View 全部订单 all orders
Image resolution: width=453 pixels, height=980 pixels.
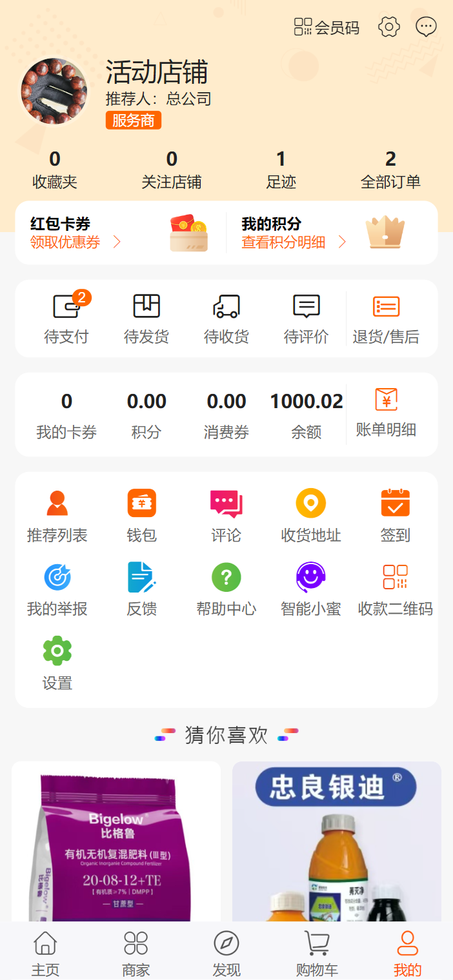pyautogui.click(x=390, y=170)
